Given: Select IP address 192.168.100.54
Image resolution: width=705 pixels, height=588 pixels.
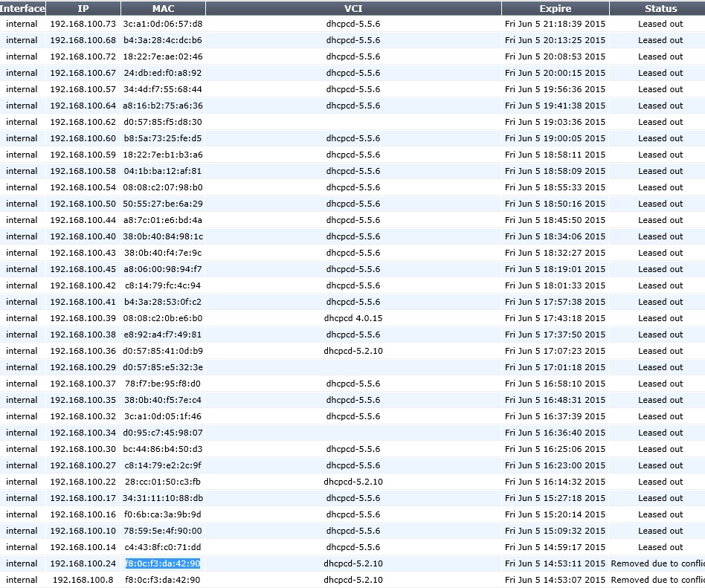Looking at the screenshot, I should [x=83, y=187].
